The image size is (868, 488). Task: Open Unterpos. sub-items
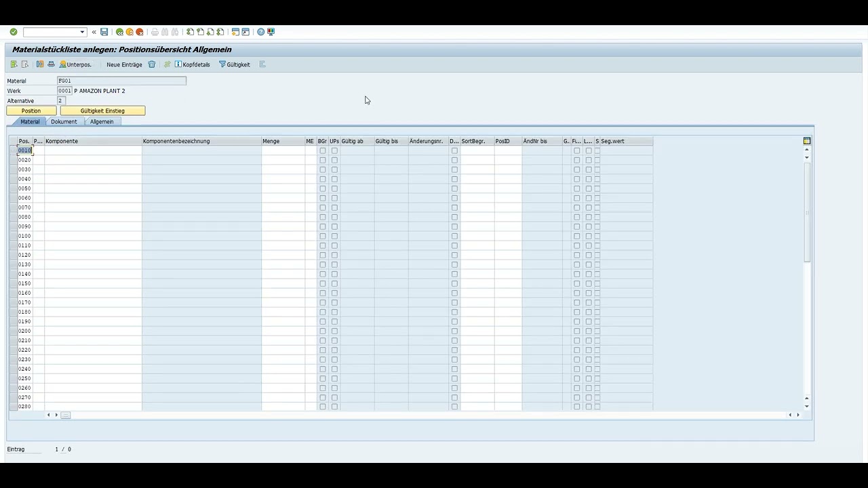click(x=75, y=64)
